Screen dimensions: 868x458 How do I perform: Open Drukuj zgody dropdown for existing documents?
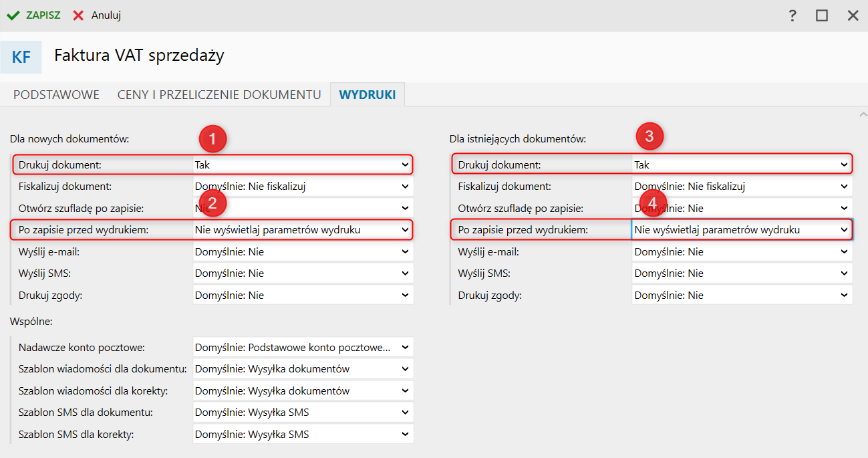[742, 295]
